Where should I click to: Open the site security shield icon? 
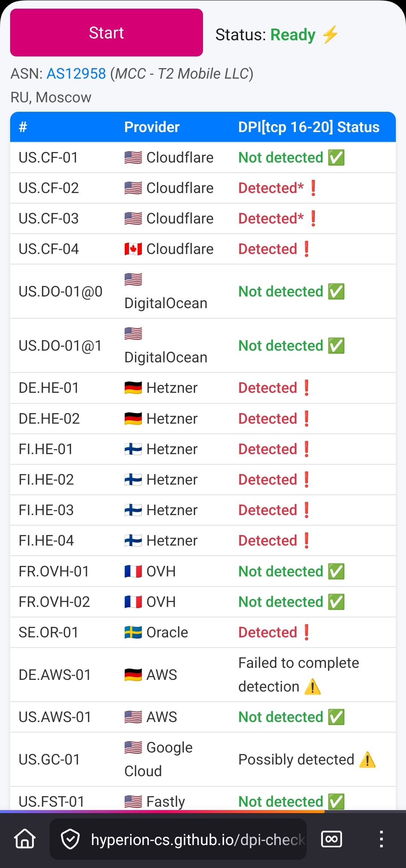click(x=70, y=839)
